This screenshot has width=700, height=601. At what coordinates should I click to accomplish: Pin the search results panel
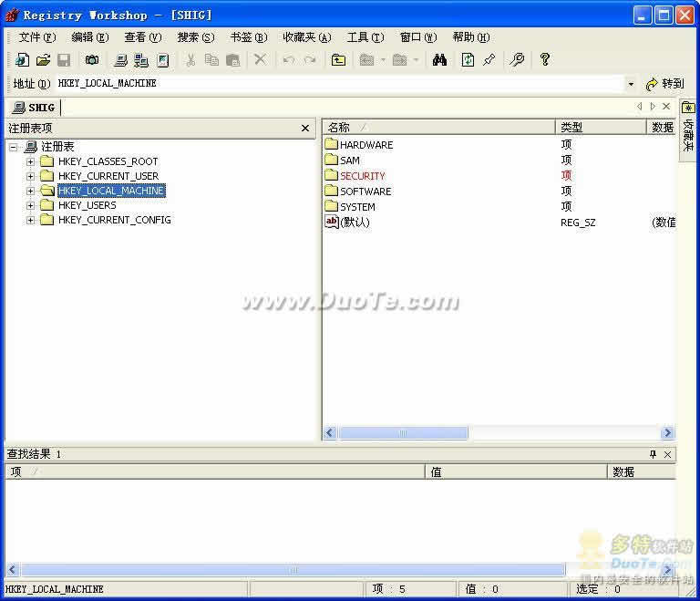pos(653,454)
